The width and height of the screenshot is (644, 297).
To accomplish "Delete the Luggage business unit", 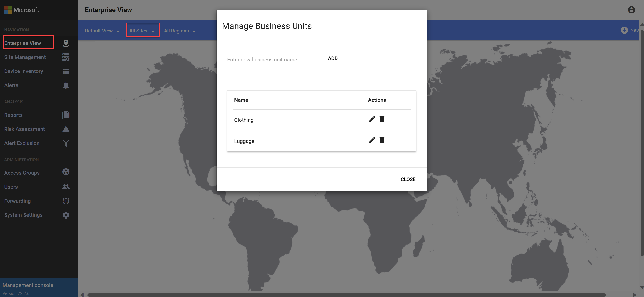I will click(x=382, y=140).
